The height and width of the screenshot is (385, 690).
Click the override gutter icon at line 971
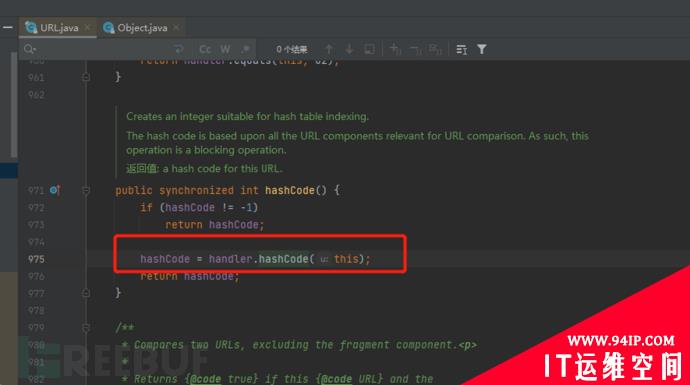[55, 190]
